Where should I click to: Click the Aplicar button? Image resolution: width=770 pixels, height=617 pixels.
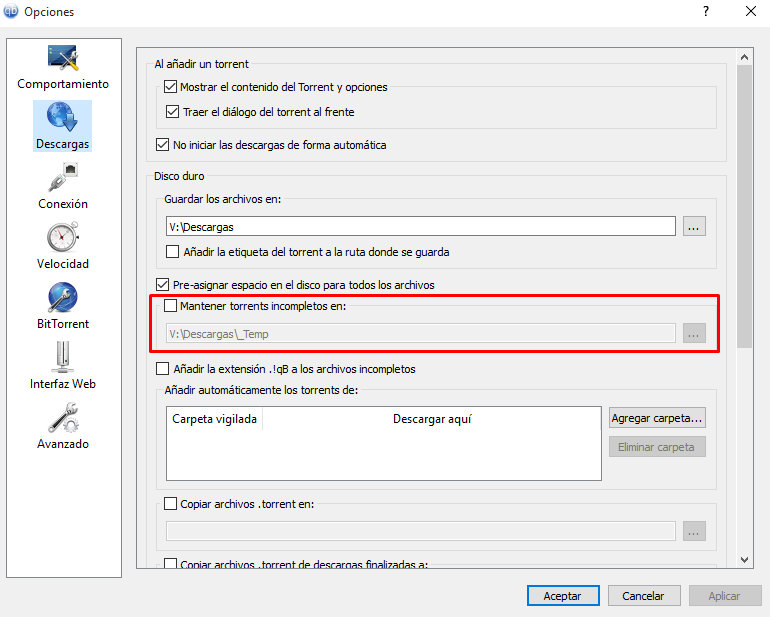coord(724,595)
